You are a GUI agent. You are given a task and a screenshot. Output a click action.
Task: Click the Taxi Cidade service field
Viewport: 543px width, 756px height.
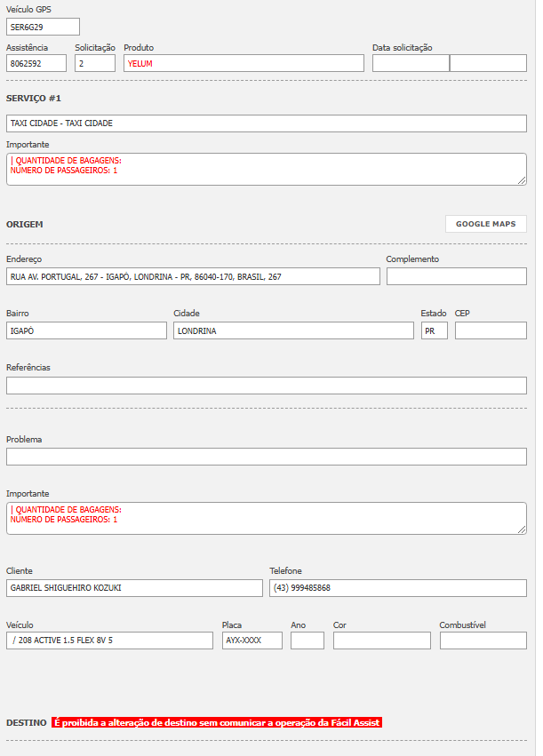(266, 123)
